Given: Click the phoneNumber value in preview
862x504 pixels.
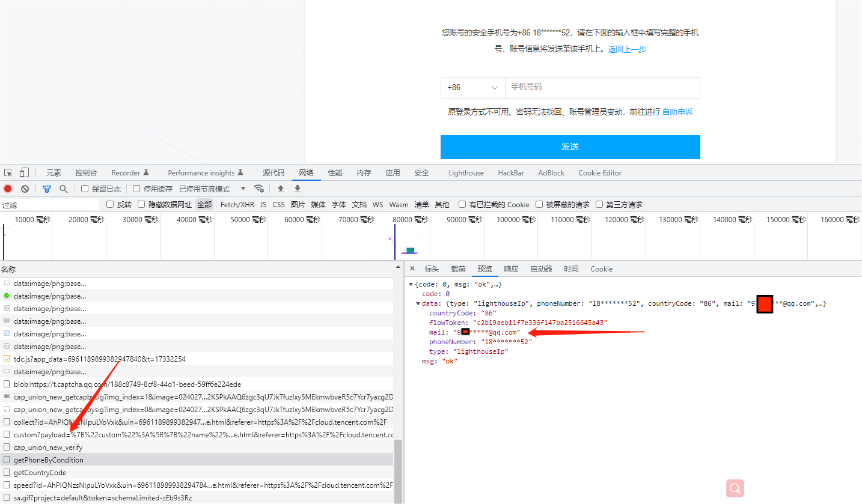Looking at the screenshot, I should 506,342.
